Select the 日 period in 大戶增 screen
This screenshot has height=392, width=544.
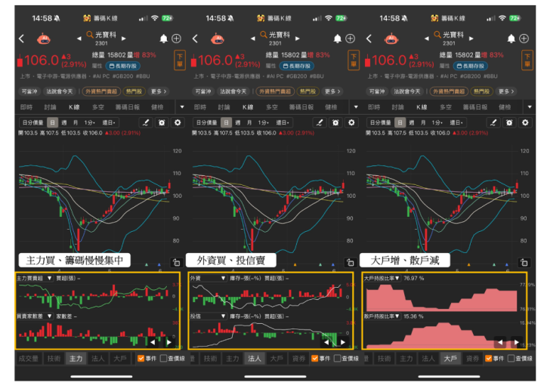(400, 122)
